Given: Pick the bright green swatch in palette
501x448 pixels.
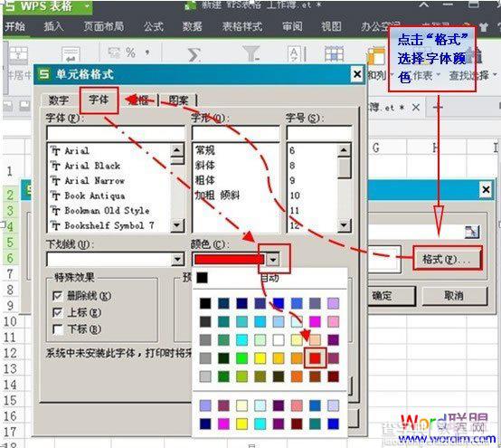Looking at the screenshot, I should coord(241,358).
